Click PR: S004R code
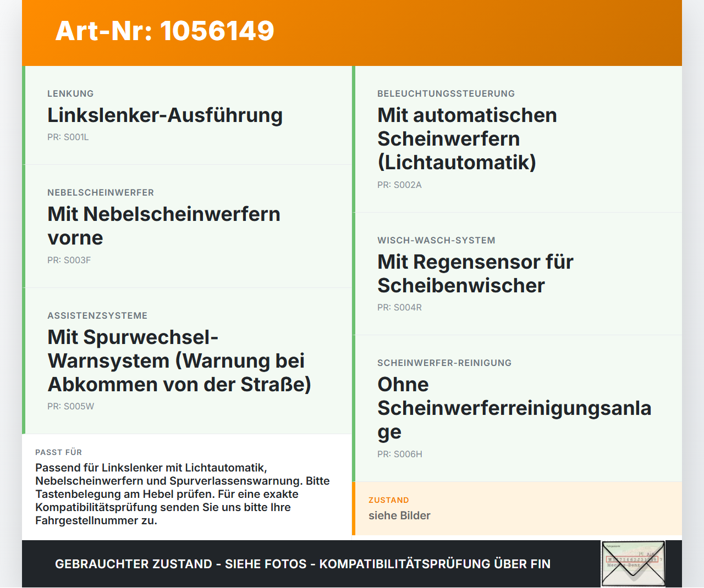 pos(400,308)
